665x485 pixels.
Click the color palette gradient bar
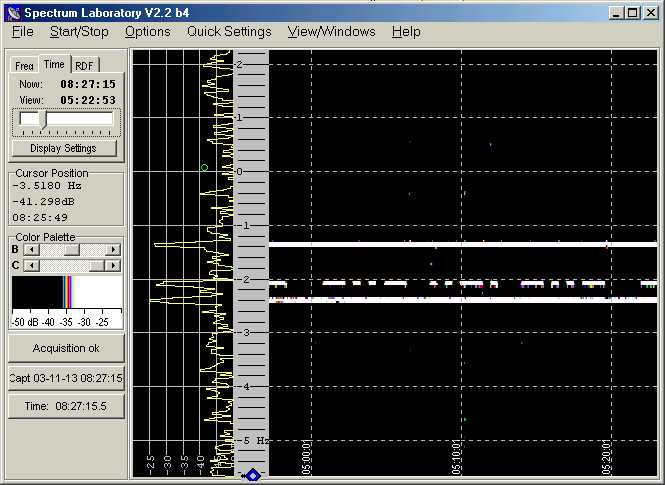point(67,292)
